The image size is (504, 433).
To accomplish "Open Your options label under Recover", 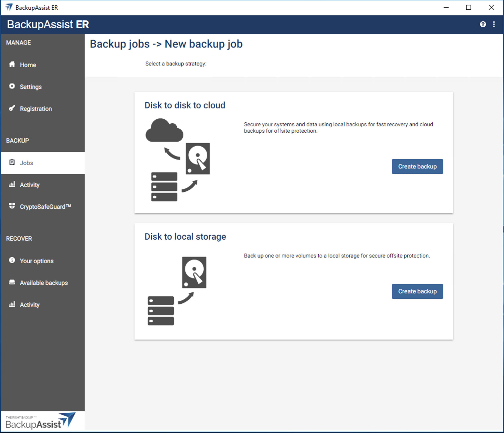I will 37,261.
